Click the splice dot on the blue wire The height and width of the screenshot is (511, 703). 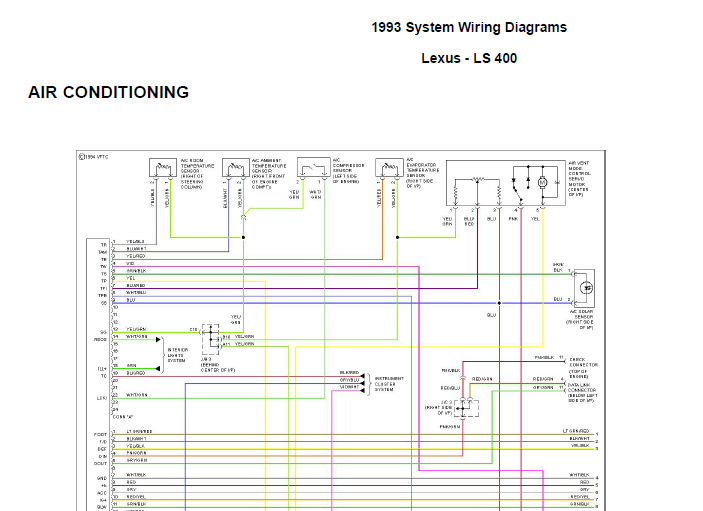pyautogui.click(x=499, y=303)
